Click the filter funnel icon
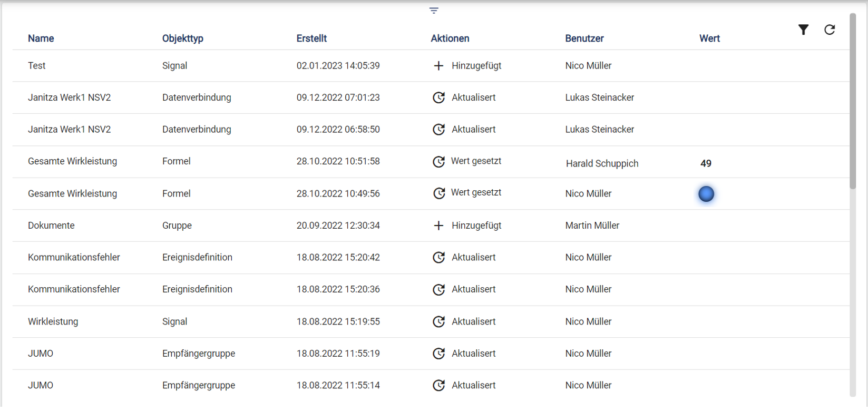The height and width of the screenshot is (411, 868). (803, 30)
